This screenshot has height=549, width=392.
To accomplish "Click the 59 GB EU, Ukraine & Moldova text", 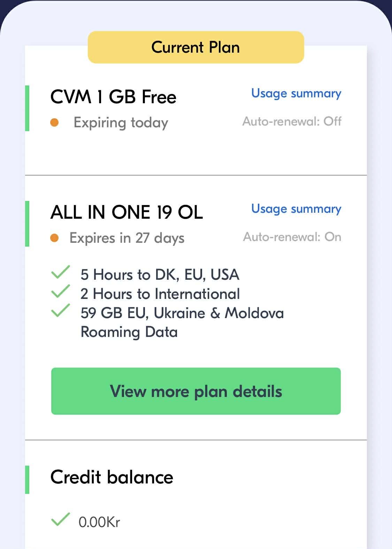I will (182, 313).
